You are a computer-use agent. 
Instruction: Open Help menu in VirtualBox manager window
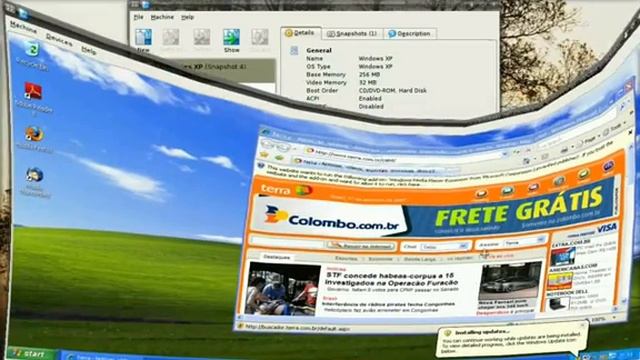(187, 17)
